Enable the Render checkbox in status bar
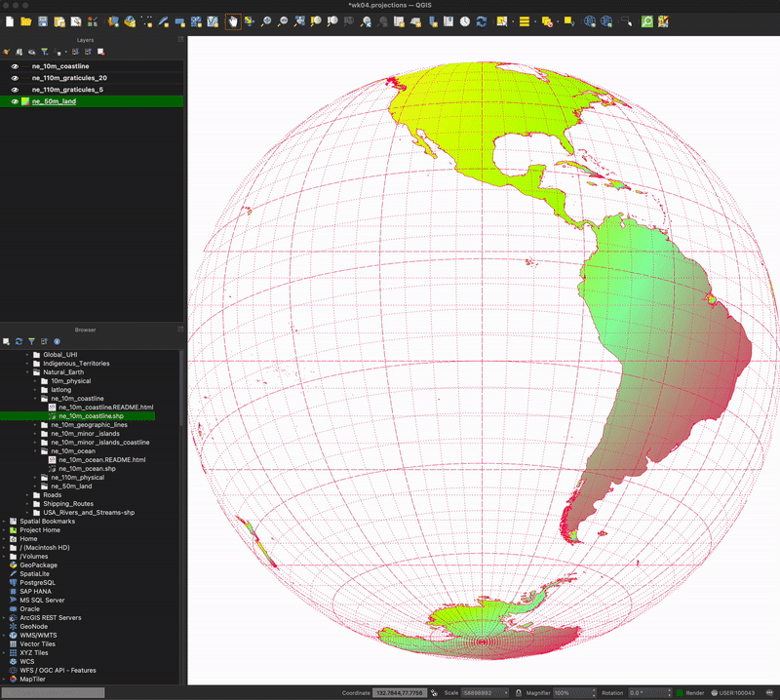The image size is (780, 700). tap(678, 692)
